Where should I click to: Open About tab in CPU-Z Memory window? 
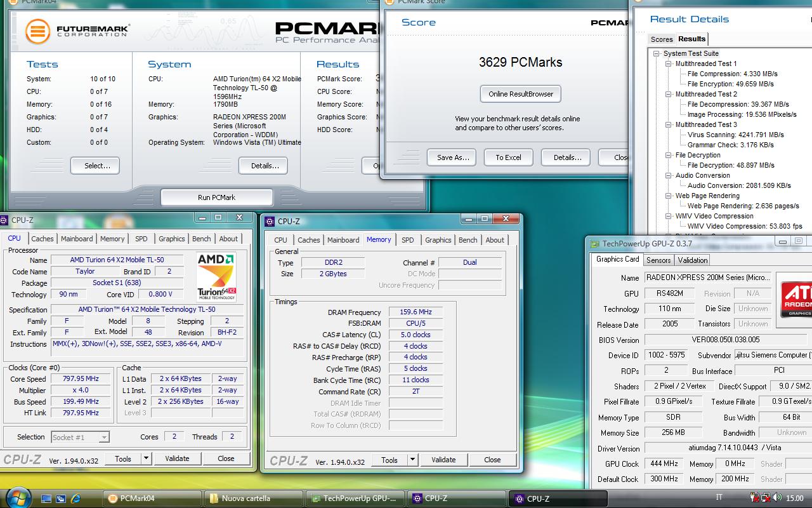click(495, 240)
